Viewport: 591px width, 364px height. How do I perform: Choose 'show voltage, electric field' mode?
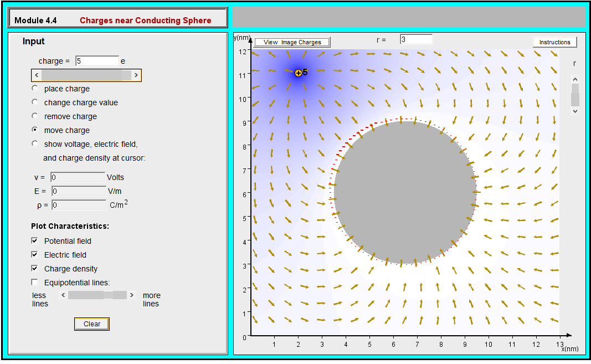(x=34, y=143)
